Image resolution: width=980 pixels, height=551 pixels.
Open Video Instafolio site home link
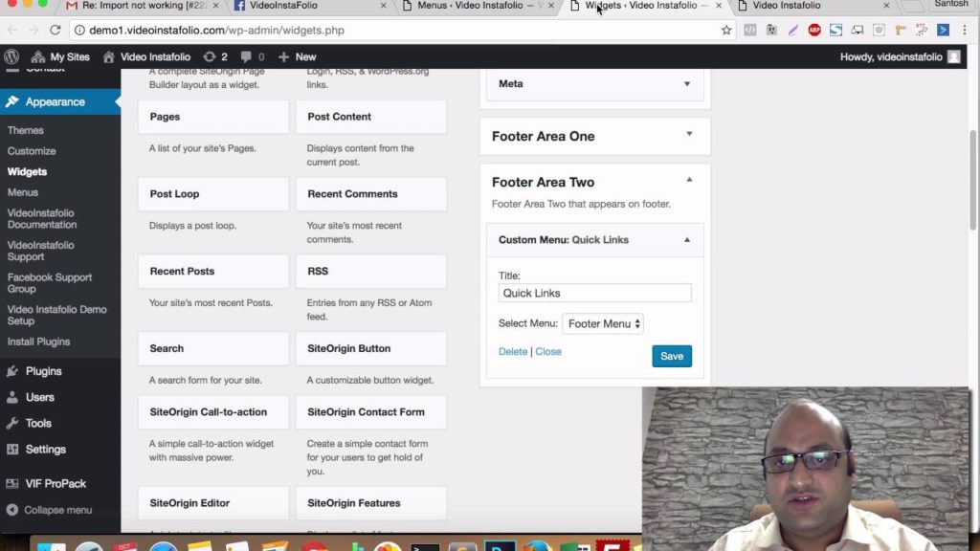pos(146,56)
